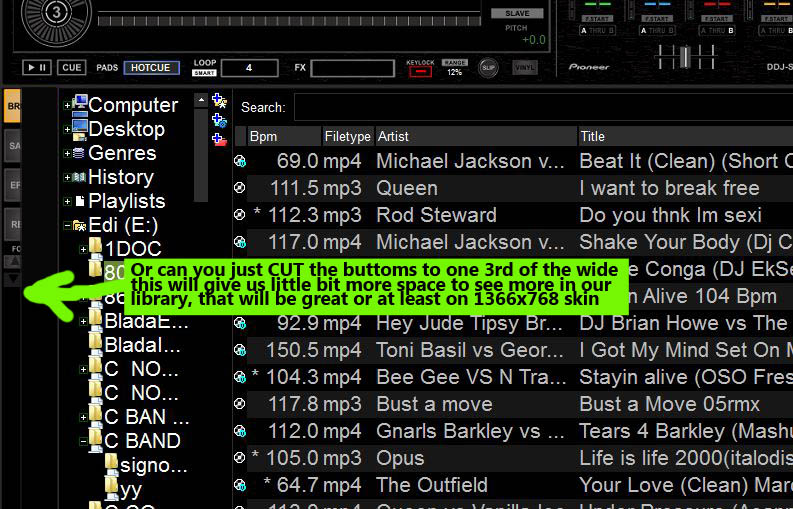Viewport: 793px width, 509px height.
Task: Toggle F.START under the blue channel indicator
Action: pyautogui.click(x=657, y=19)
